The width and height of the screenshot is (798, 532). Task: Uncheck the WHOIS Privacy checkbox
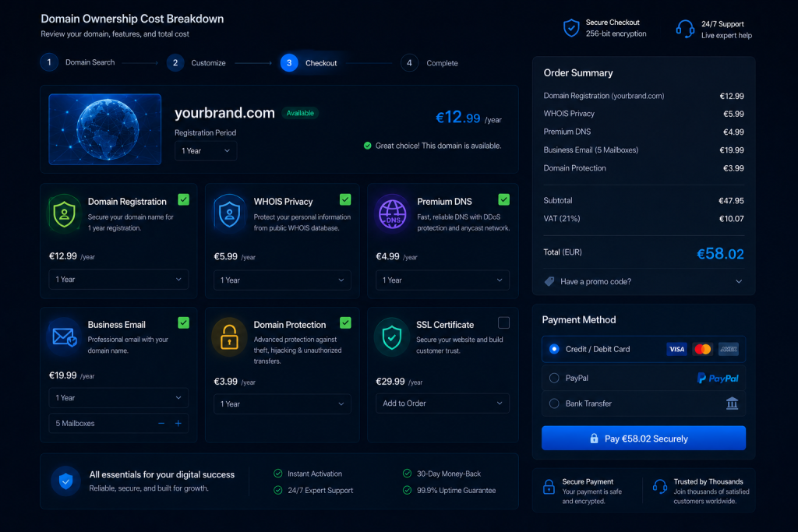345,199
